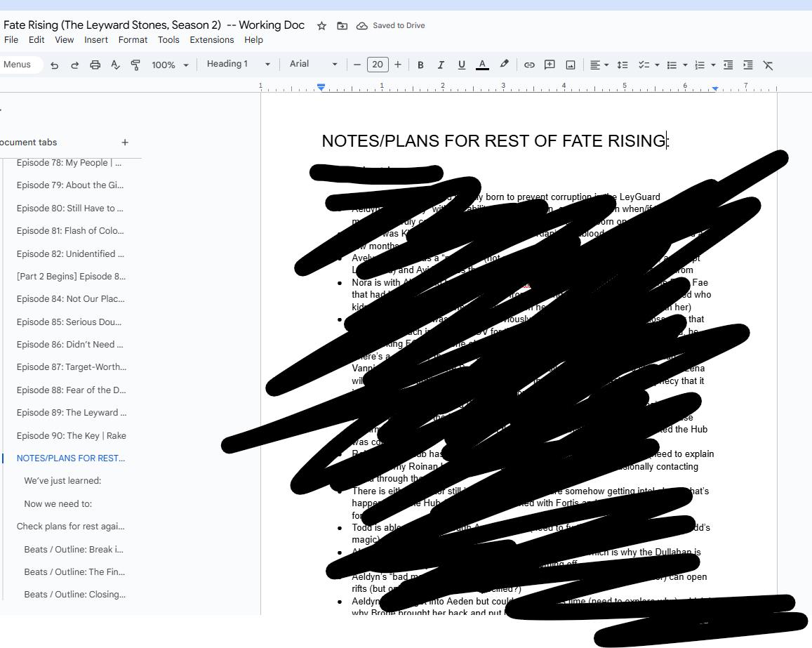The width and height of the screenshot is (812, 648).
Task: Go to Episode 90: The Key tab
Action: (71, 435)
